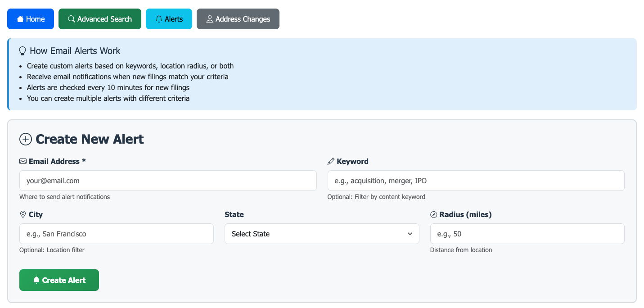Click the compass icon beside Radius (miles)
The height and width of the screenshot is (308, 644).
[434, 214]
